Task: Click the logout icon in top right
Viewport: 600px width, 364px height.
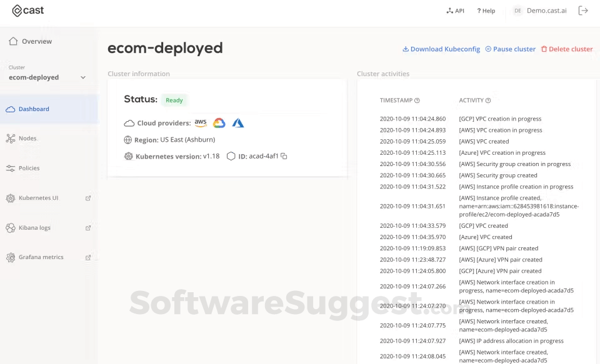Action: pos(583,11)
